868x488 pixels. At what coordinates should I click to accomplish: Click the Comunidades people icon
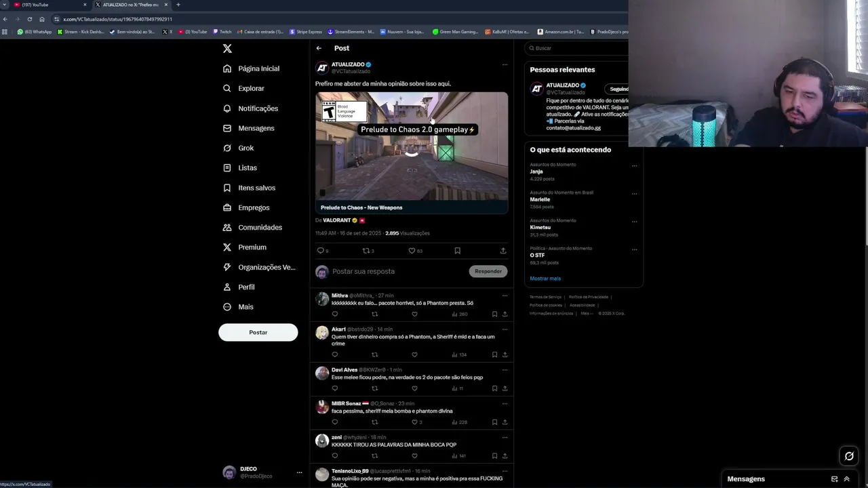pyautogui.click(x=227, y=227)
